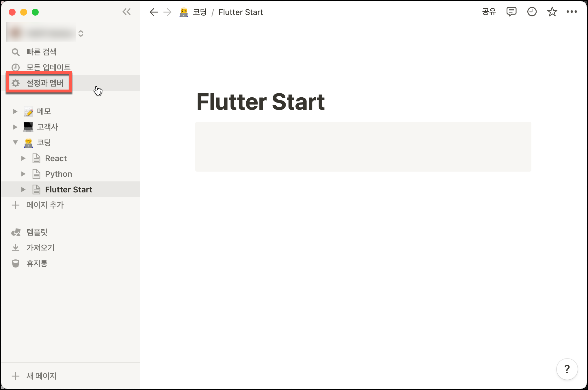Click 페이지 추가 to add page
The height and width of the screenshot is (390, 588).
(x=70, y=205)
